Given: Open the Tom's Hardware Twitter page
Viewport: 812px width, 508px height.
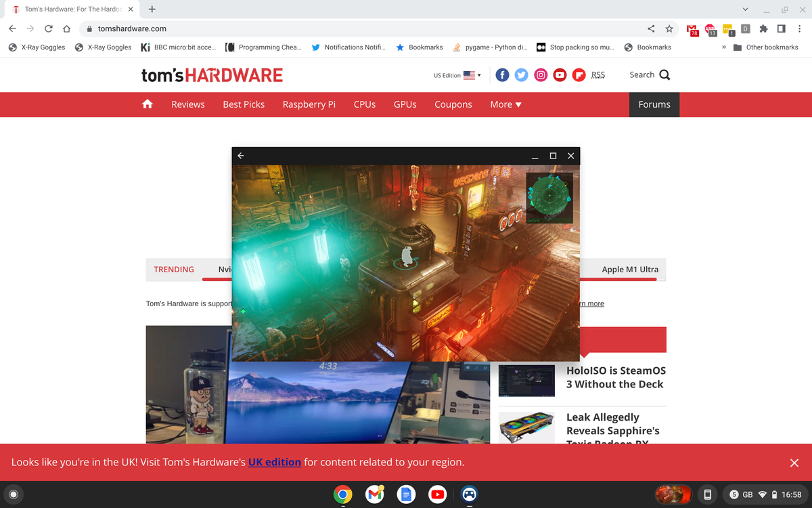Looking at the screenshot, I should click(521, 75).
